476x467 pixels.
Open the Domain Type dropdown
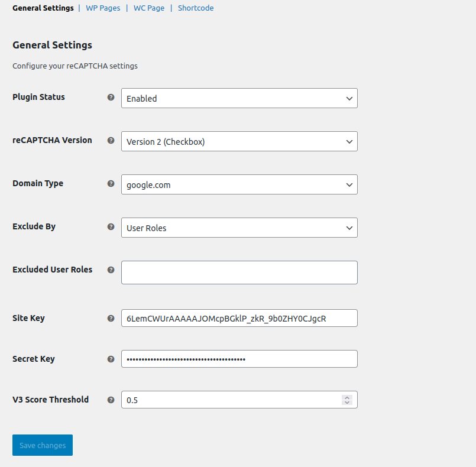(239, 184)
